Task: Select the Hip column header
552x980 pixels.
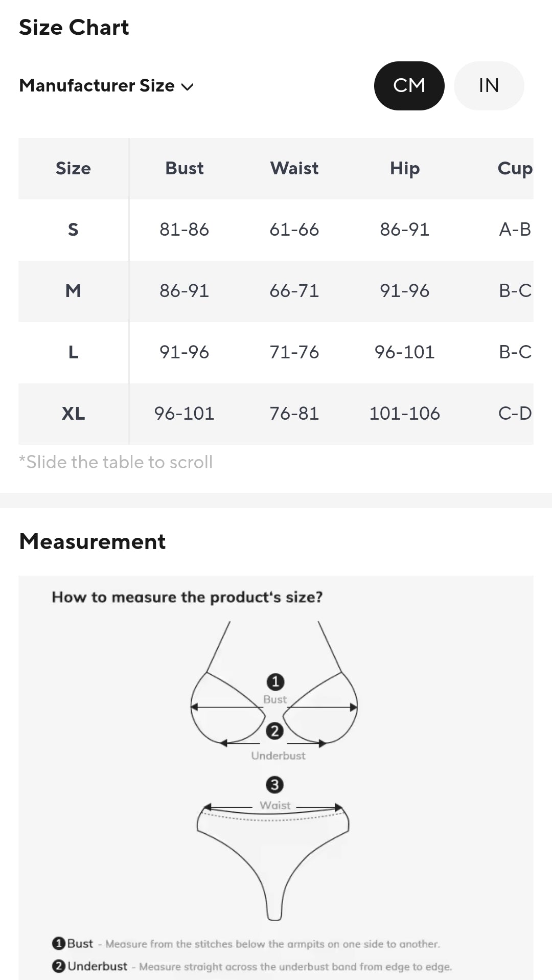Action: 404,168
